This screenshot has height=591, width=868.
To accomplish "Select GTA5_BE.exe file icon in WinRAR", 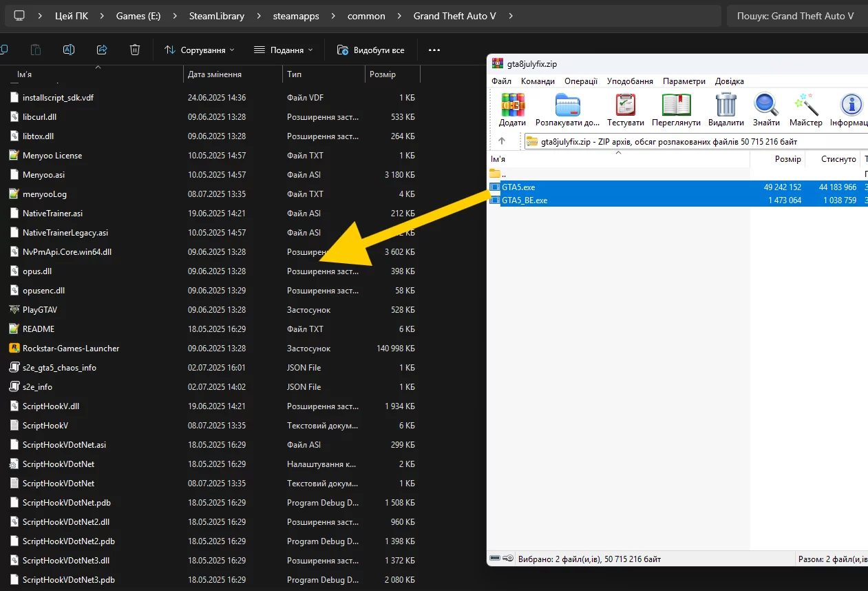I will coord(495,200).
